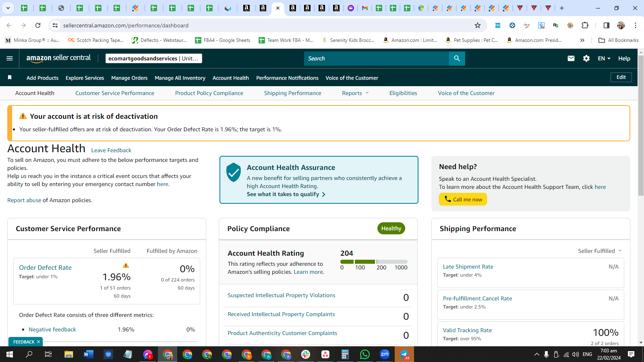Open the ecomartgoodsandservices account switcher
Image resolution: width=644 pixels, height=362 pixels.
pos(154,58)
